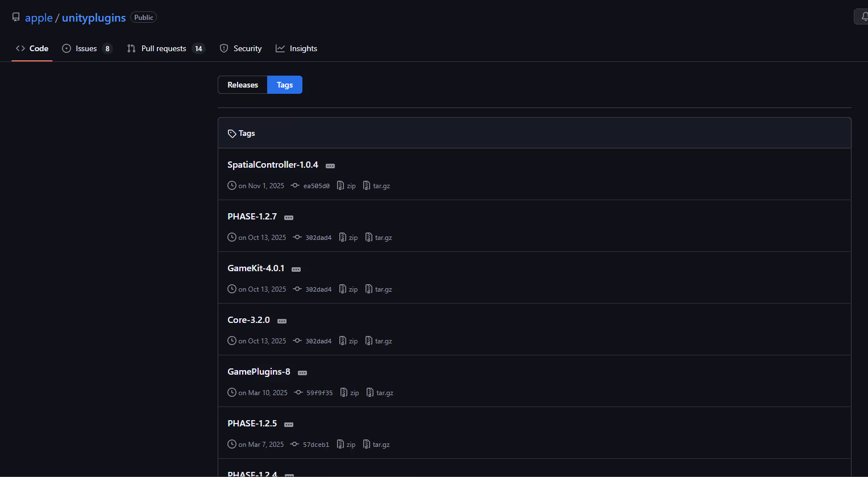Click the clock icon next to Nov 1, 2025
The height and width of the screenshot is (477, 868).
point(231,185)
